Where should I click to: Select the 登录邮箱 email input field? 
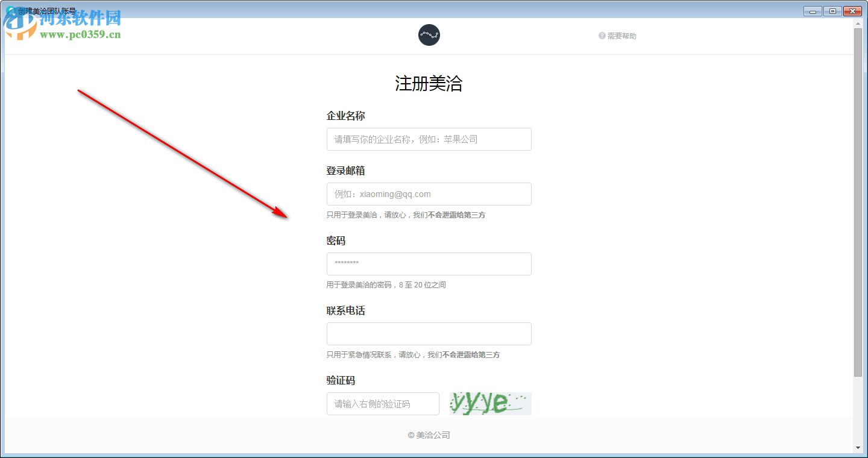click(429, 193)
